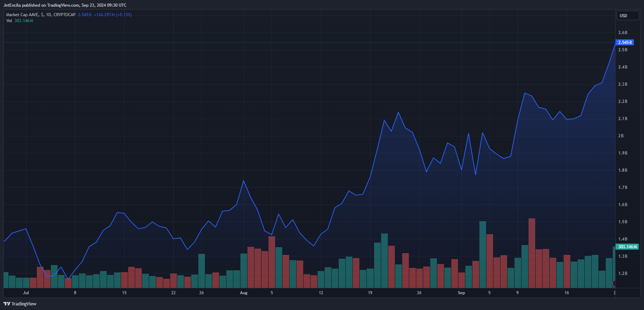
Task: Click the Aug label on the time axis
Action: [244, 293]
